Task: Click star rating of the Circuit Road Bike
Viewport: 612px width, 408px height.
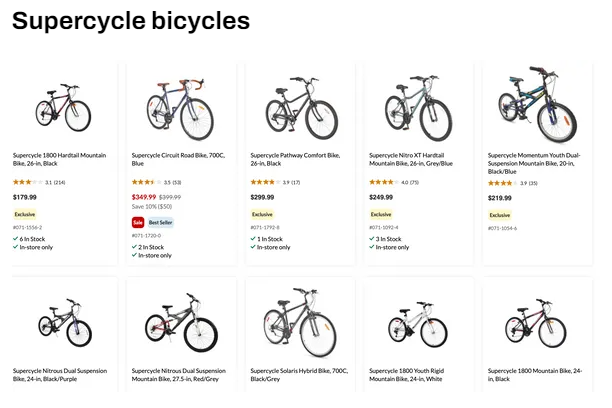Action: [144, 183]
